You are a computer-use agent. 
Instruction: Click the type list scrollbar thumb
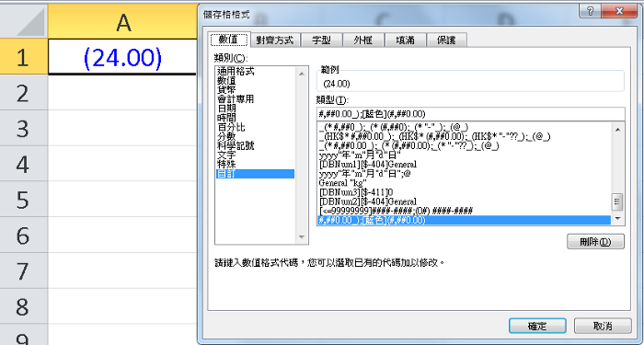pyautogui.click(x=617, y=201)
